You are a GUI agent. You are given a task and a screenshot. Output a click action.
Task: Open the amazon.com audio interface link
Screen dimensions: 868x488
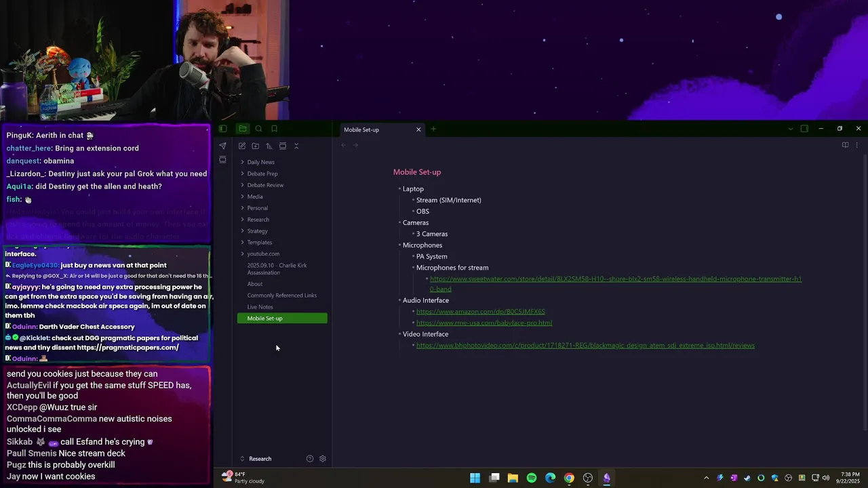pos(481,312)
